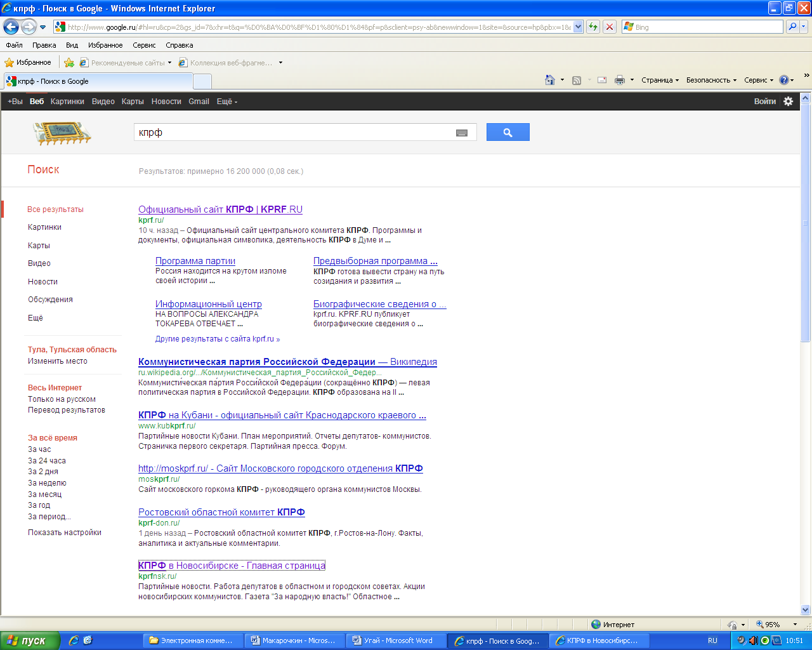This screenshot has width=812, height=650.
Task: Click the Print icon in command bar
Action: [620, 80]
